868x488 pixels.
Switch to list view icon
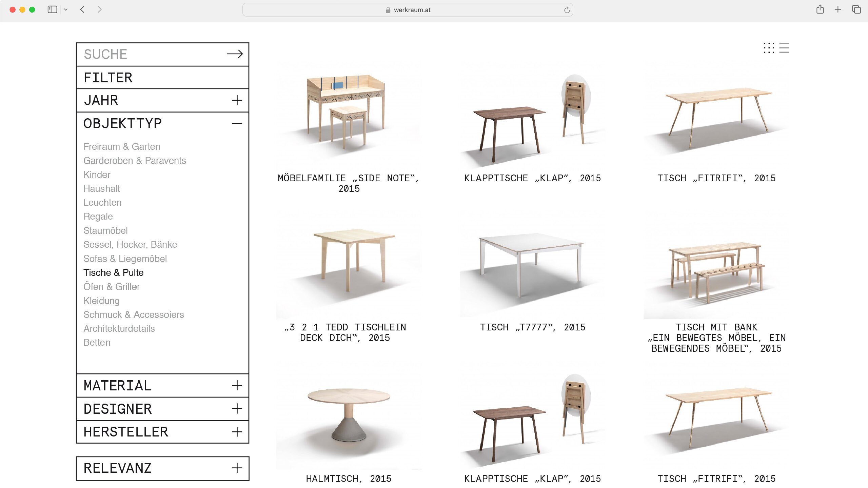[784, 48]
